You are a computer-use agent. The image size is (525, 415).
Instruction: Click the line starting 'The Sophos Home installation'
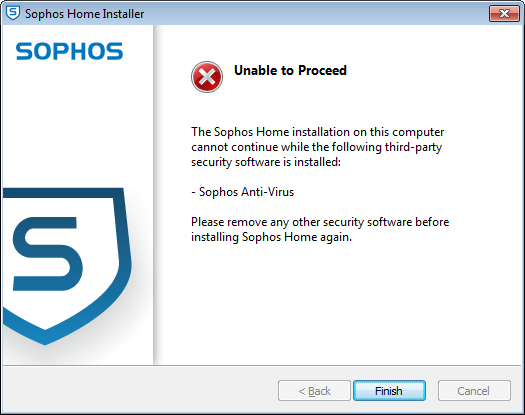click(317, 132)
